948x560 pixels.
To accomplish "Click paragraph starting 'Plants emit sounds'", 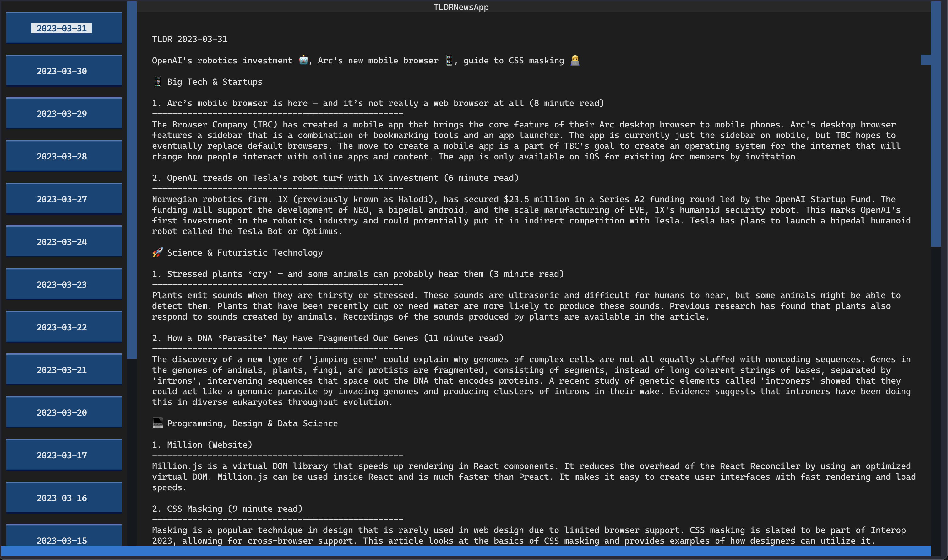I will click(526, 306).
